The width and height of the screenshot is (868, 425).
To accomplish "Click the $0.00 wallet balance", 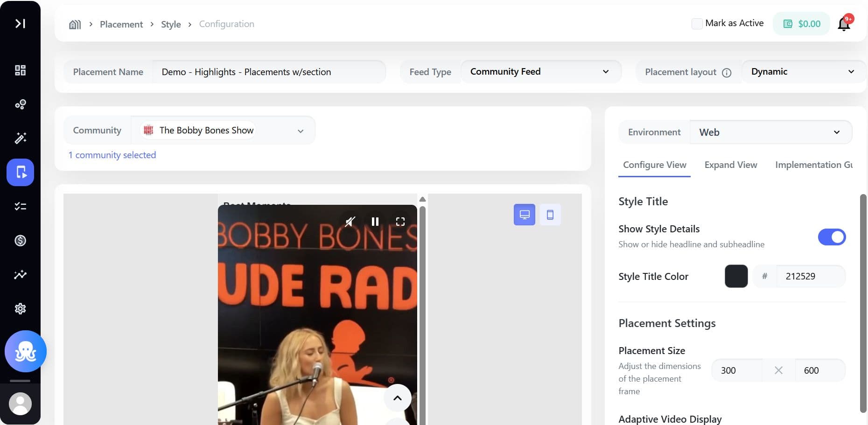I will click(x=801, y=24).
